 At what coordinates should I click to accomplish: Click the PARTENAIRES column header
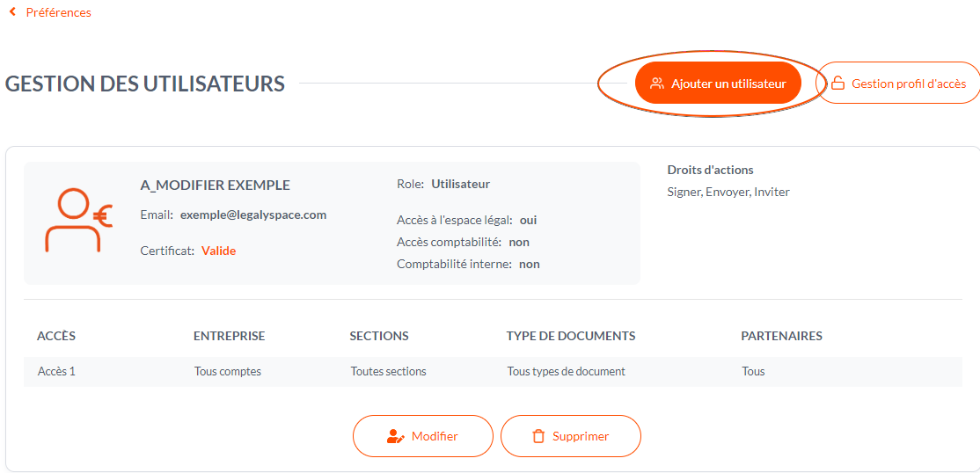click(781, 336)
